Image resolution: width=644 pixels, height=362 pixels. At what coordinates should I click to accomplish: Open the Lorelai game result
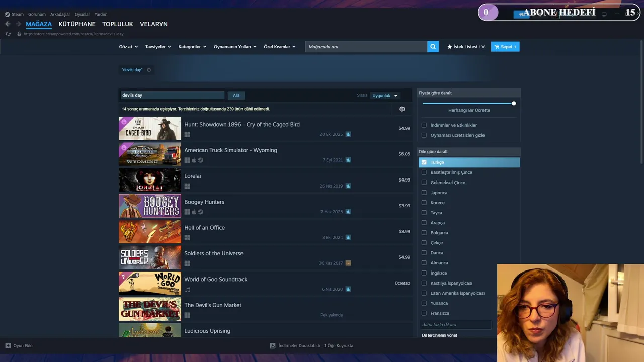click(x=265, y=180)
